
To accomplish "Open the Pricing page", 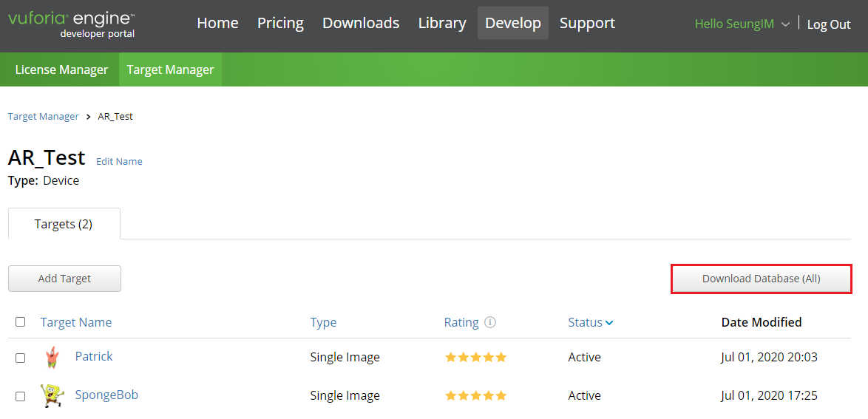I will pos(280,23).
